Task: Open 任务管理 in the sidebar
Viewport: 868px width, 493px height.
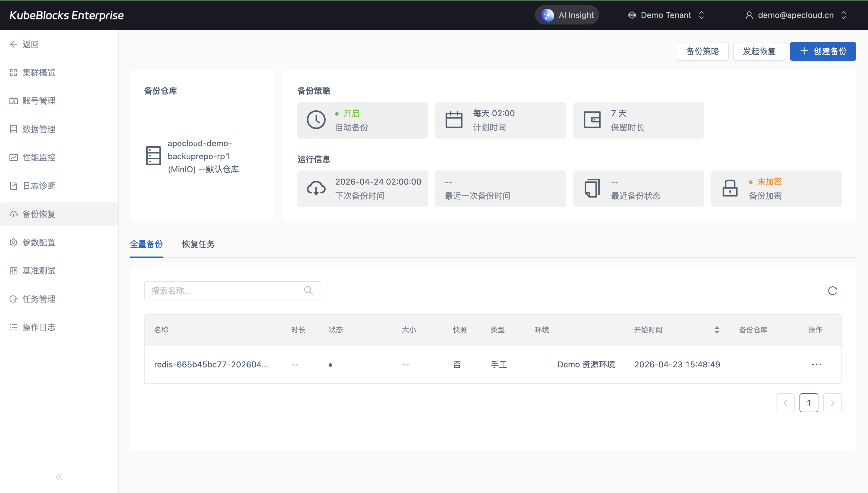Action: (x=39, y=299)
